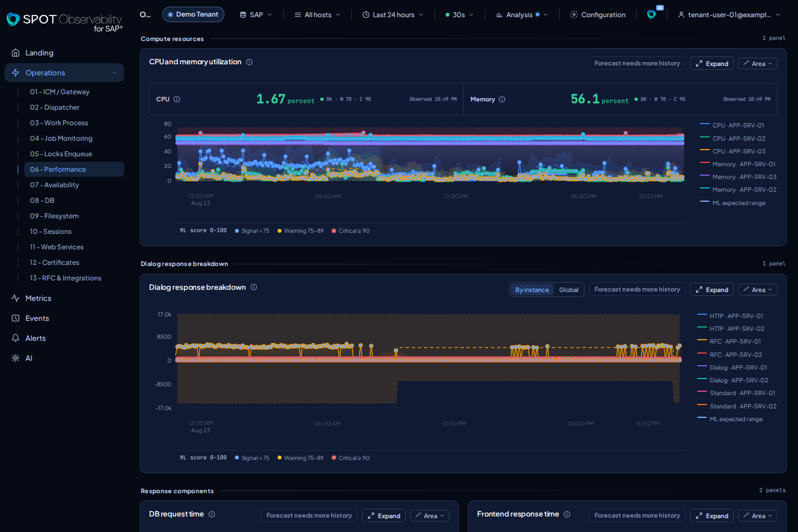Toggle HTTP APP-SRV-01 legend series
The height and width of the screenshot is (532, 798).
coord(730,316)
